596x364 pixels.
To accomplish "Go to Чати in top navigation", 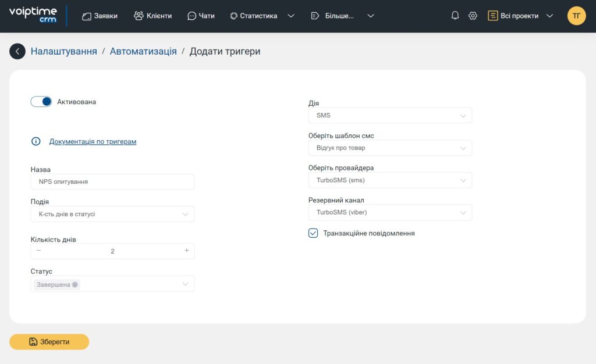I will pyautogui.click(x=201, y=16).
